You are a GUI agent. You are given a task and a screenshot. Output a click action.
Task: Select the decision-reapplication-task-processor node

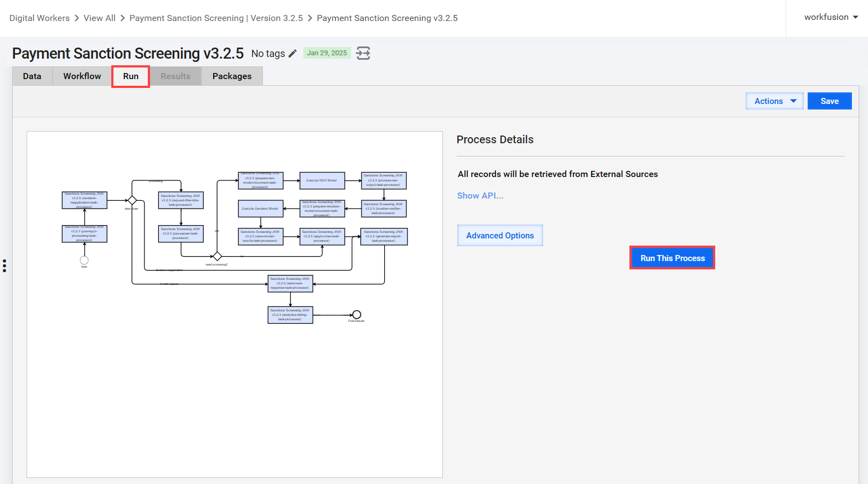(x=84, y=200)
